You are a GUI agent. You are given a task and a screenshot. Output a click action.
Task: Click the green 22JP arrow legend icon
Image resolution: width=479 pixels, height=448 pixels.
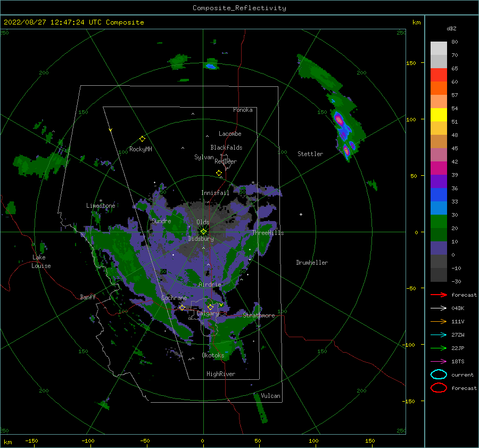(439, 348)
